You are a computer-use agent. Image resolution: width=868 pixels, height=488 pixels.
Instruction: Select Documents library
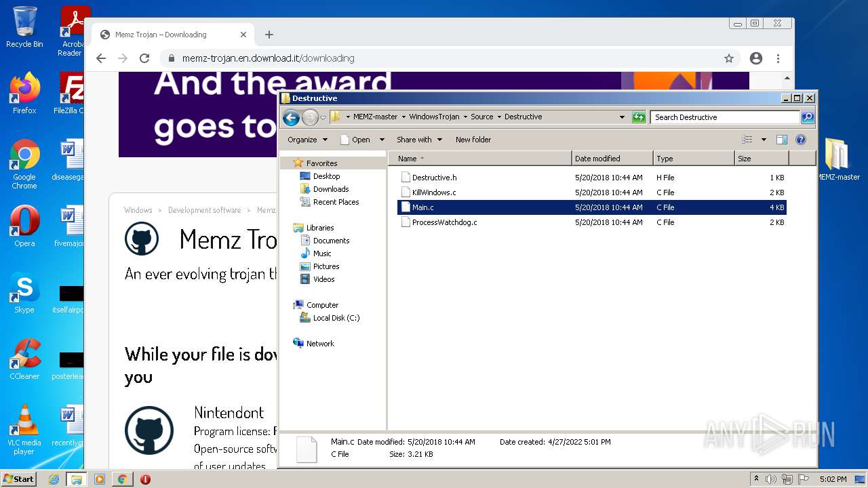coord(331,241)
